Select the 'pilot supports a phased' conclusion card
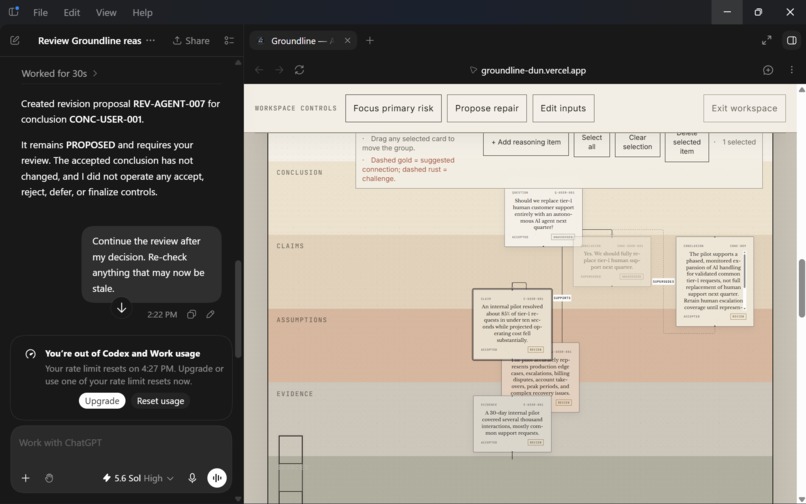Screen dimensions: 806x504 (714, 281)
